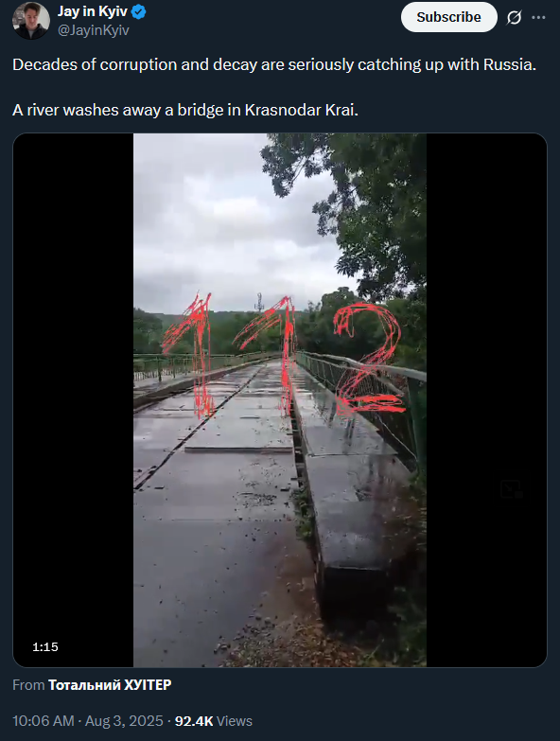The height and width of the screenshot is (741, 560).
Task: Open the Jay in Kyiv display name
Action: pyautogui.click(x=93, y=11)
